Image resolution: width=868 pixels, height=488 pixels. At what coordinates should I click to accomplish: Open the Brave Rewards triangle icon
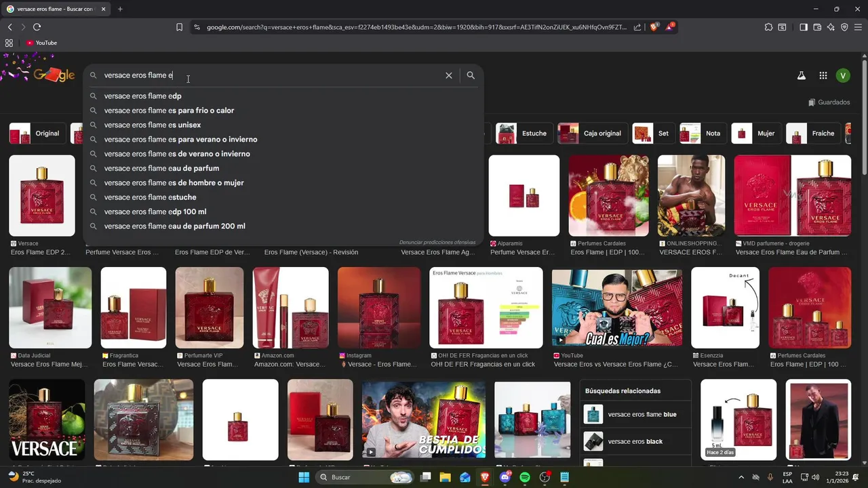[670, 27]
